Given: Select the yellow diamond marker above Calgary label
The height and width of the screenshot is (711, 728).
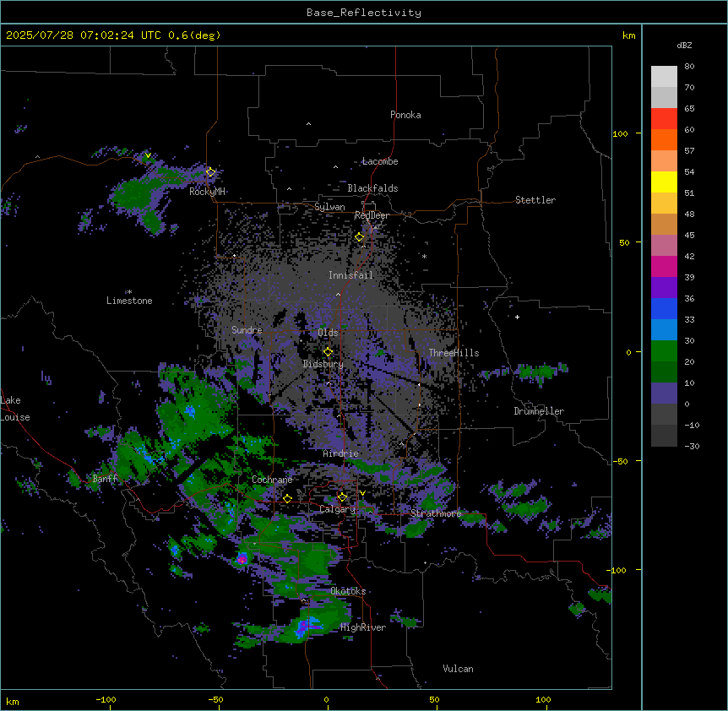Looking at the screenshot, I should [x=342, y=497].
